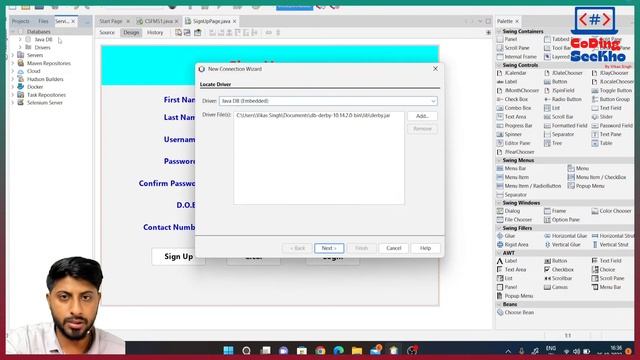Pick Rigid Area from Swing Fillers
The image size is (640, 360).
[513, 244]
